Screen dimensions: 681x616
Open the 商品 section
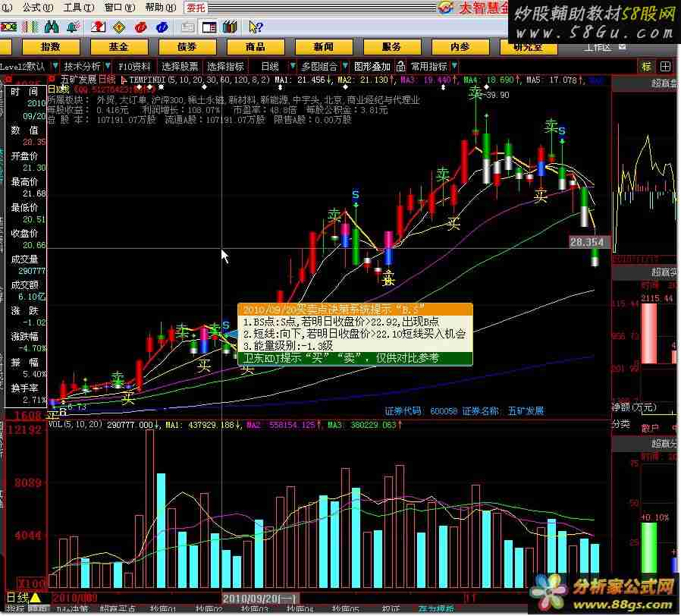point(256,47)
